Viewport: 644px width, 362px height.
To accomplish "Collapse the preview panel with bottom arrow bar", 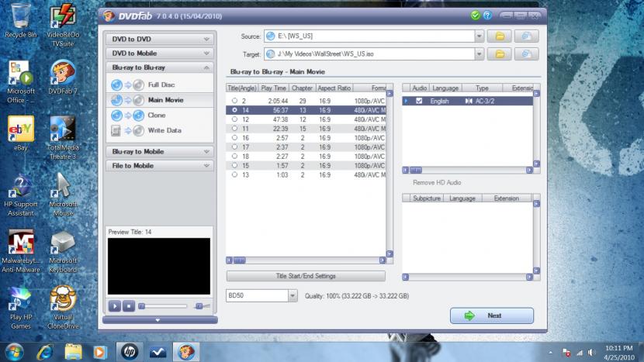I will pos(160,319).
